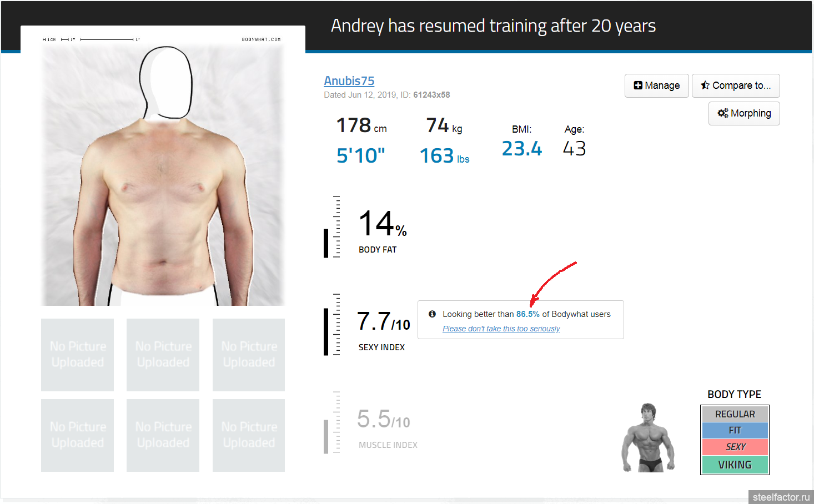
Task: Click the bodybuilder figure image
Action: point(647,438)
